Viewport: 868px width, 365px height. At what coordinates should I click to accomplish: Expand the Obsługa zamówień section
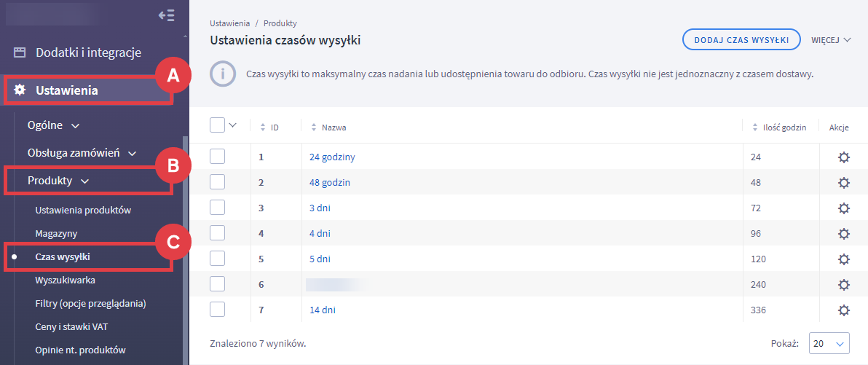tap(82, 152)
